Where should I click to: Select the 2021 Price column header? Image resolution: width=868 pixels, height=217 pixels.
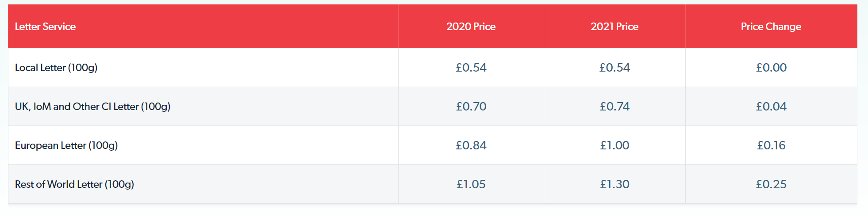[x=615, y=27]
